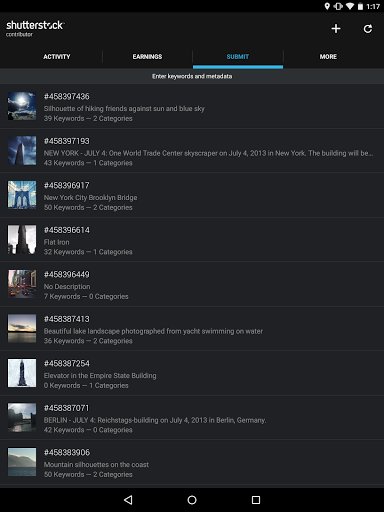Select the Brooklyn Bridge image thumbnail

coord(22,195)
